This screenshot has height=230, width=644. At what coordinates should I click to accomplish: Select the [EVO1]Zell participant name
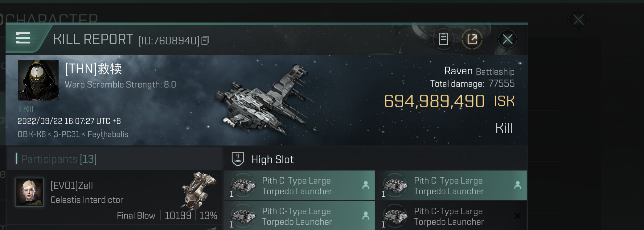(72, 186)
